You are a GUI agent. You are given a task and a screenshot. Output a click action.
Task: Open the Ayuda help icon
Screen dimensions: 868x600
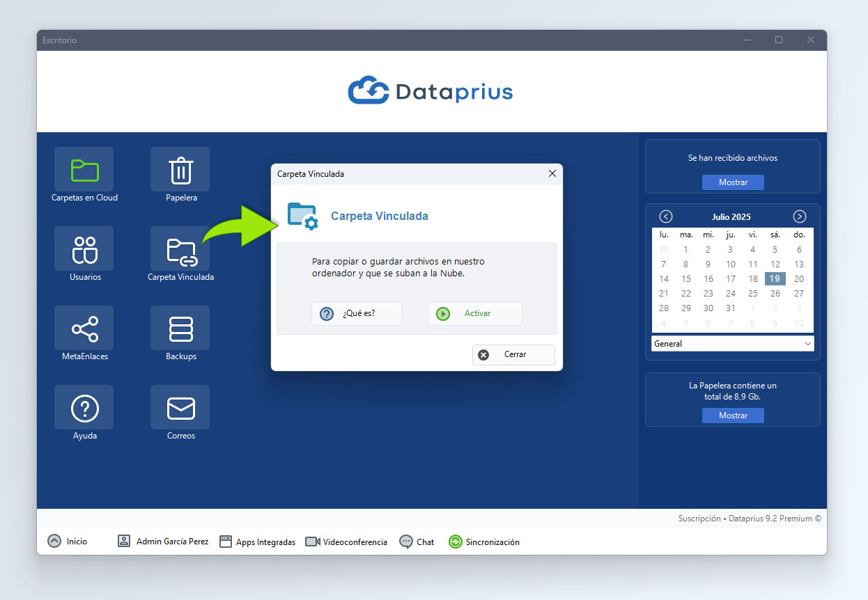84,407
